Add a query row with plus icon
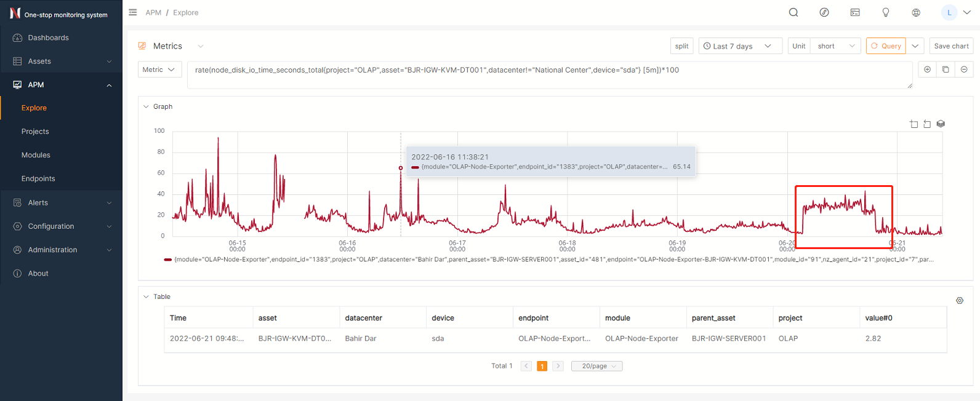 (x=927, y=69)
